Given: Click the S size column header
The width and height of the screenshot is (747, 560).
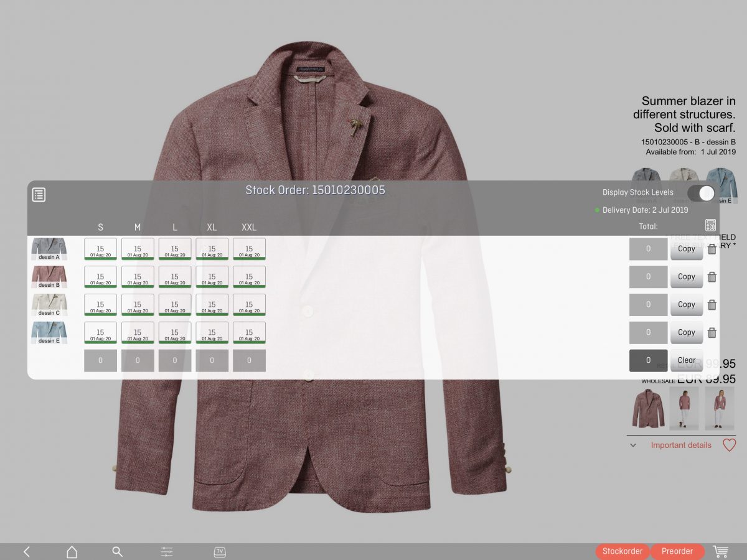Looking at the screenshot, I should click(x=100, y=227).
